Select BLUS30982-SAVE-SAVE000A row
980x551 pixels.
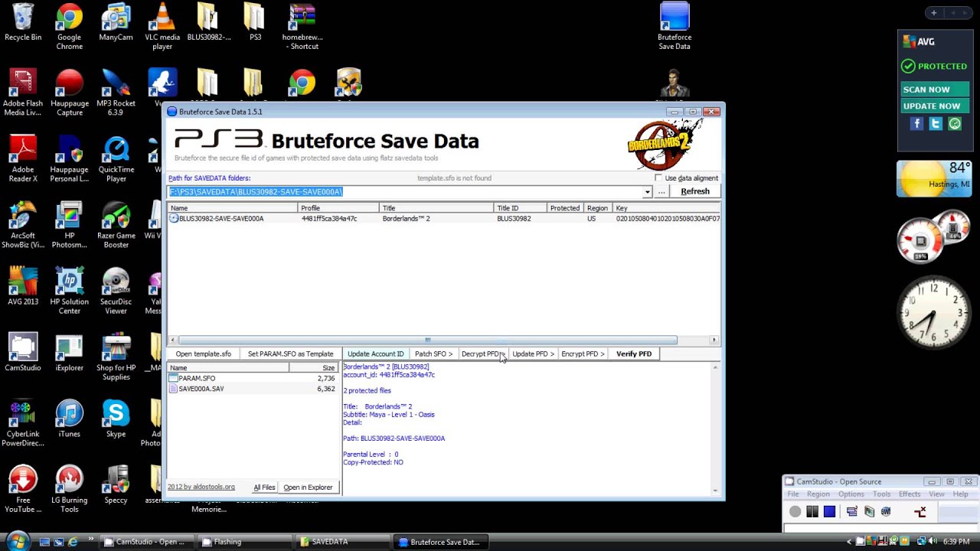444,219
